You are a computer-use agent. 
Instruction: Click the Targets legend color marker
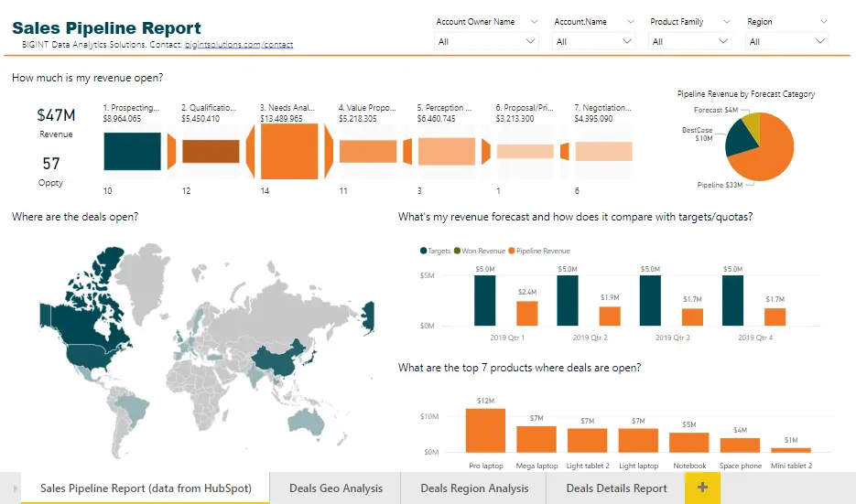(x=424, y=251)
